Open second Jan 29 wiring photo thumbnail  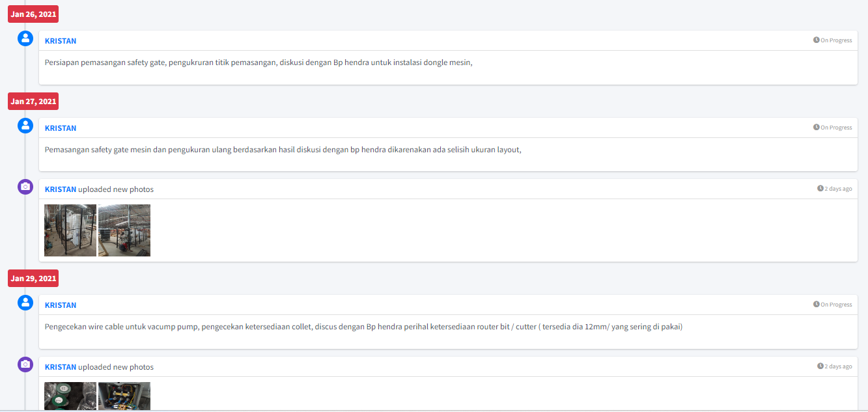click(x=124, y=396)
